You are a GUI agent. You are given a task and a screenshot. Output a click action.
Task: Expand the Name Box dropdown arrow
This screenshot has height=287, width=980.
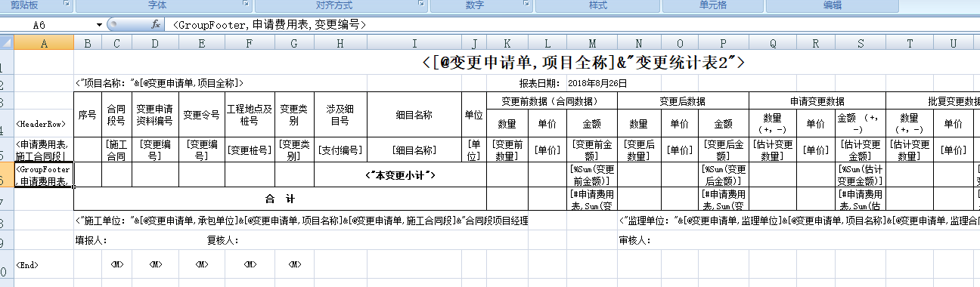tap(99, 25)
